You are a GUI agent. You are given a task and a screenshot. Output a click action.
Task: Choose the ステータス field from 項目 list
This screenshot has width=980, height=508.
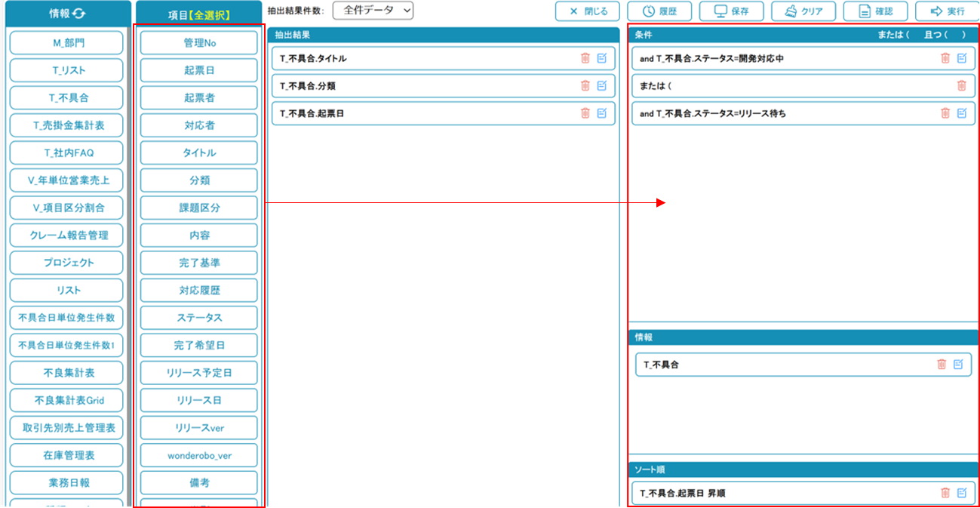(x=199, y=318)
